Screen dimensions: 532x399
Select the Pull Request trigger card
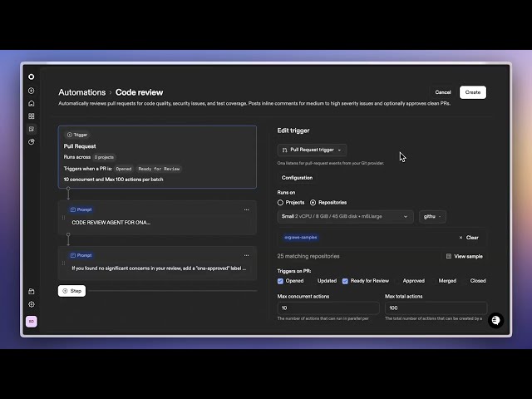click(157, 157)
